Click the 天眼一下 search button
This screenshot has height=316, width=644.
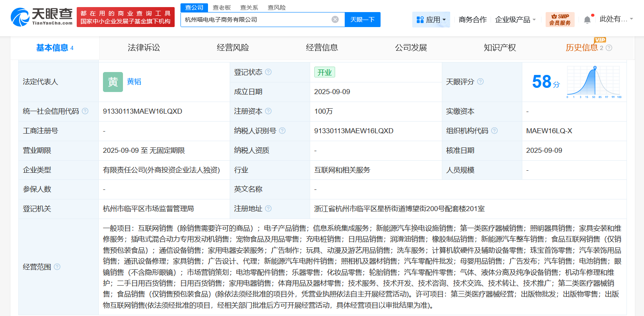(x=362, y=20)
